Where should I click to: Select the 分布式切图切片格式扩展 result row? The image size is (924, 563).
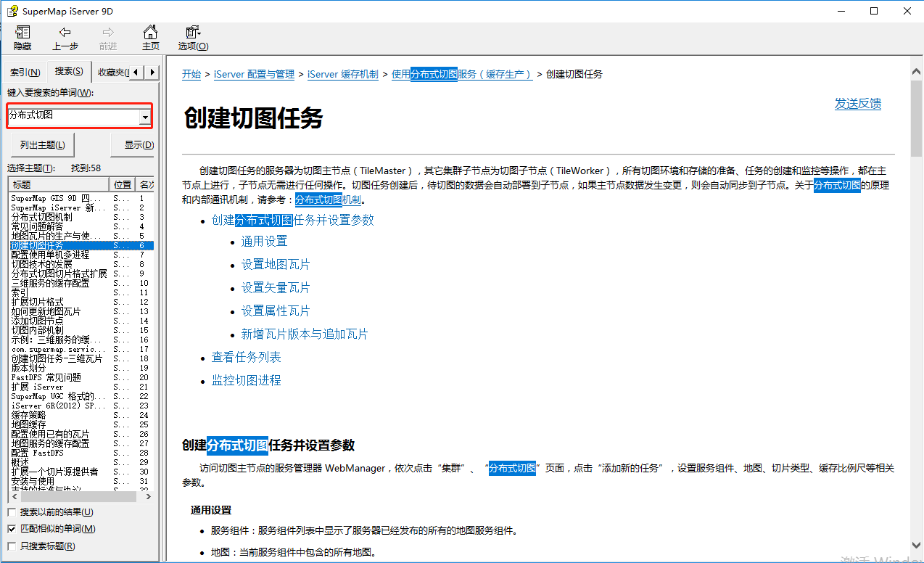pos(81,274)
